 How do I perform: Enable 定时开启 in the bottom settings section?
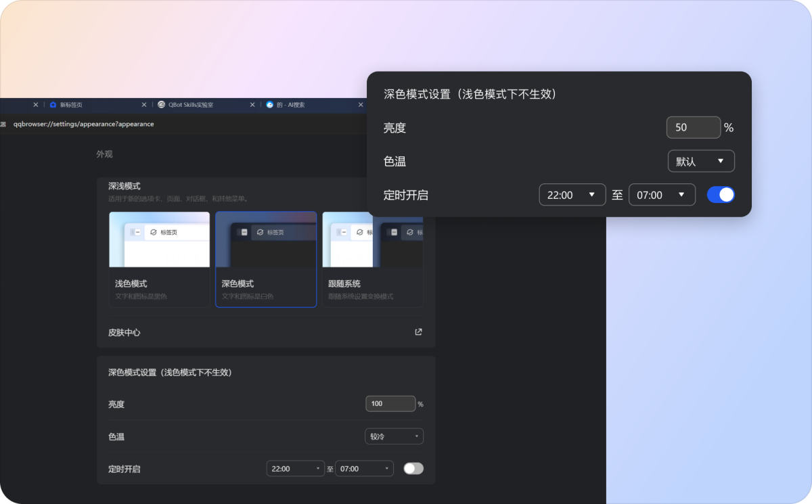(413, 468)
